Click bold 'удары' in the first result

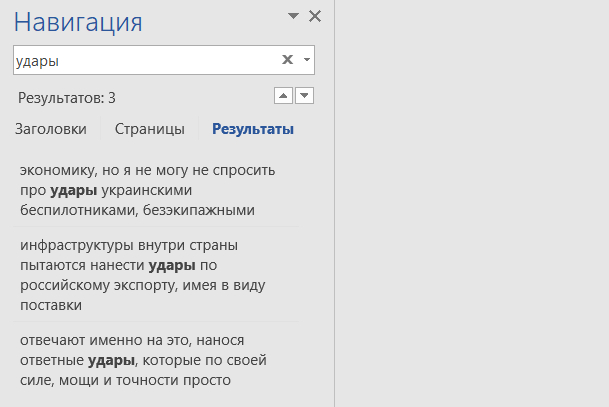(74, 190)
